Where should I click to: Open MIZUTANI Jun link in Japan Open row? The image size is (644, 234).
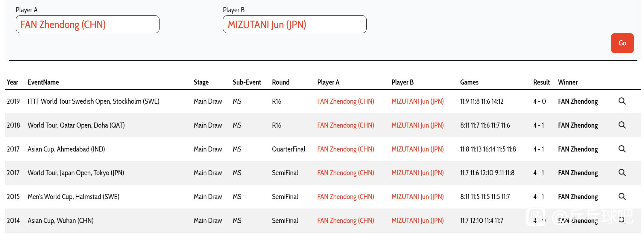click(417, 173)
